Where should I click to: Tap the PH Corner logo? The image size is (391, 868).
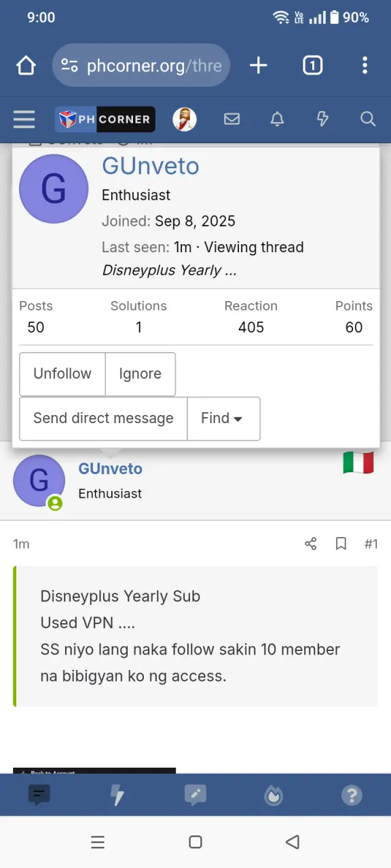(105, 119)
